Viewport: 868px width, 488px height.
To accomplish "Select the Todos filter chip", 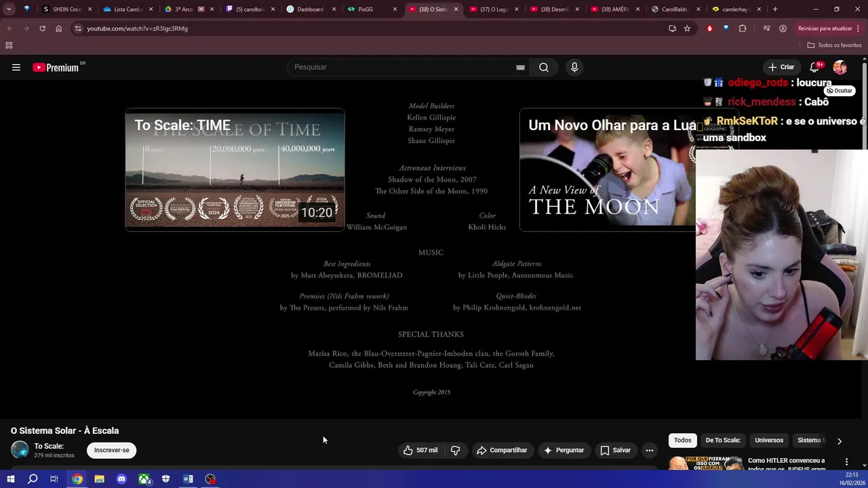I will [x=683, y=441].
